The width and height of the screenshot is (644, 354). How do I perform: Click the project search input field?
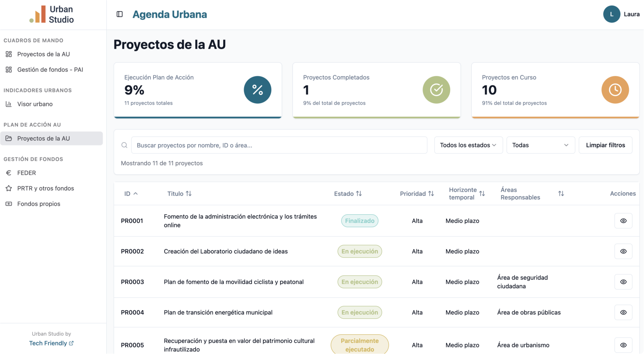pos(279,145)
